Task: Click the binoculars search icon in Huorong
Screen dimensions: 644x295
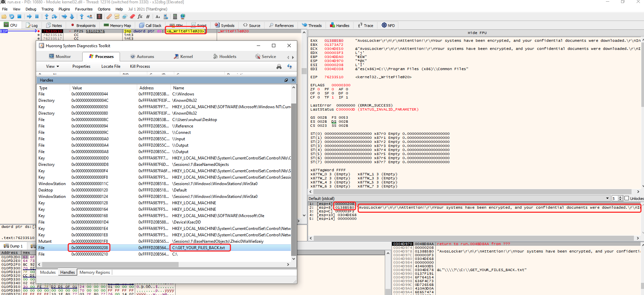Action: pos(279,67)
